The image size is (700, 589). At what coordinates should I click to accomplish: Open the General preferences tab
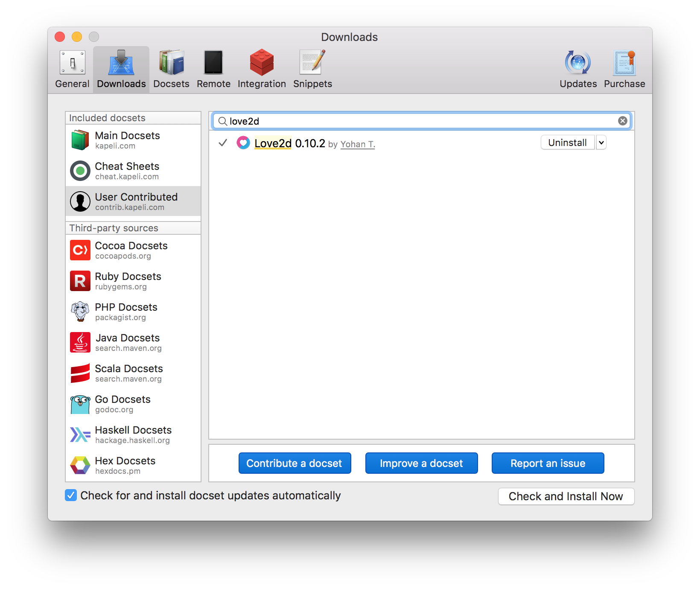pos(72,69)
